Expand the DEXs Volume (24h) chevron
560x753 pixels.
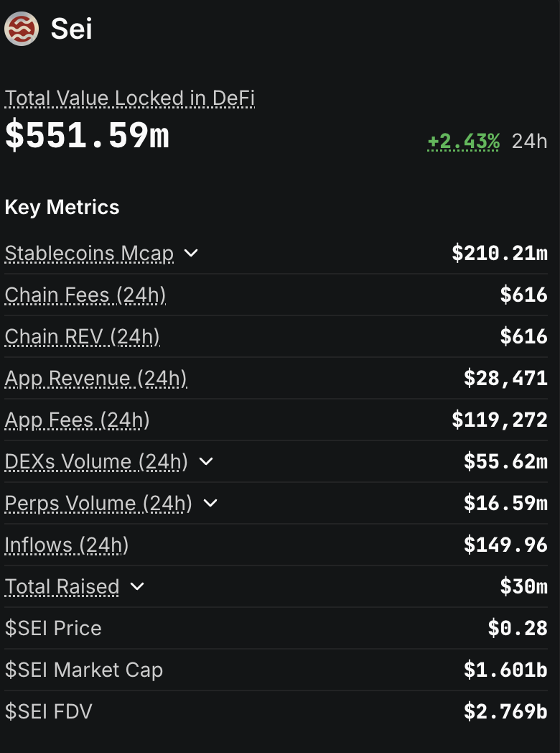pos(206,461)
